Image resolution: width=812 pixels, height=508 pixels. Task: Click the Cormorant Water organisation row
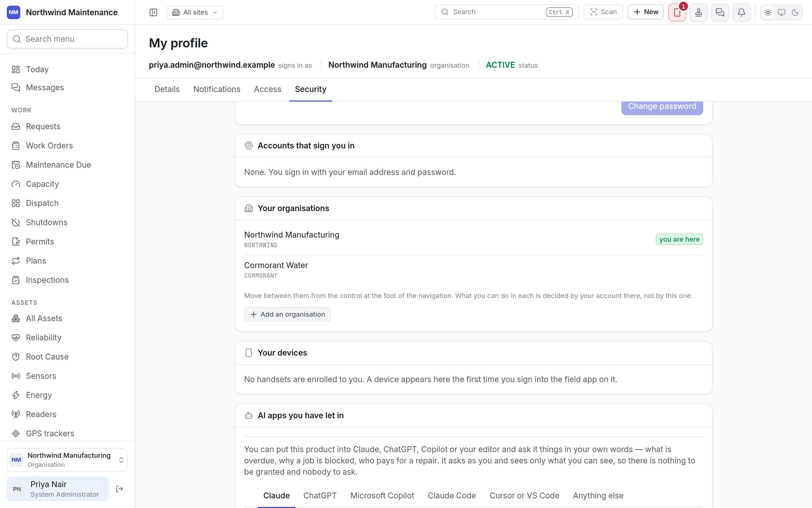click(473, 270)
